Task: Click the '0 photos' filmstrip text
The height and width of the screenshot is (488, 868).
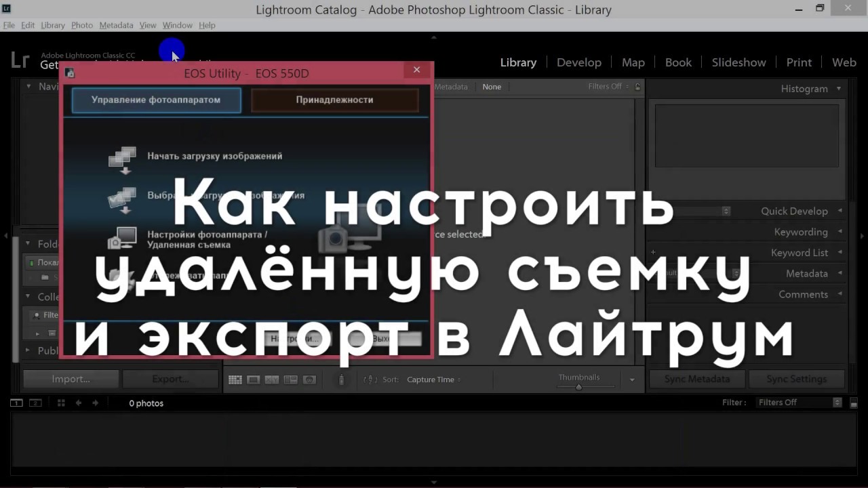Action: tap(146, 403)
